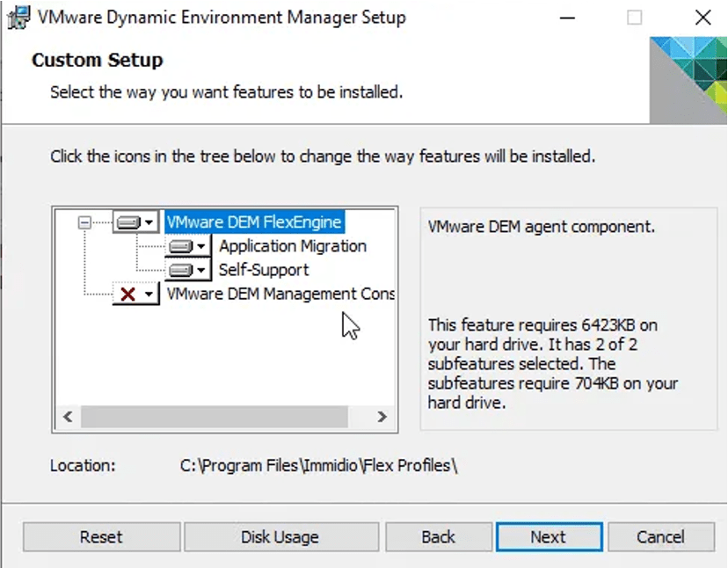Screen dimensions: 728x568
Task: Collapse the VMware DEM FlexEngine tree node
Action: coord(84,222)
